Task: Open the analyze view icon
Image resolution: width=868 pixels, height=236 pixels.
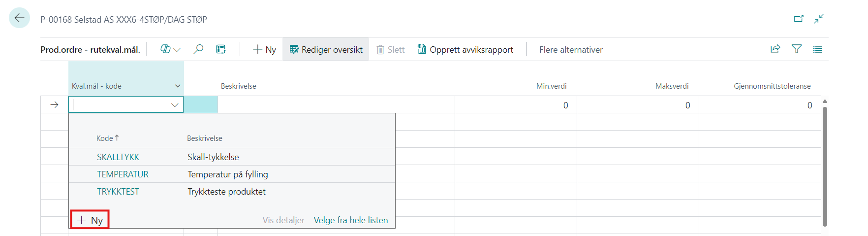Action: pos(221,49)
